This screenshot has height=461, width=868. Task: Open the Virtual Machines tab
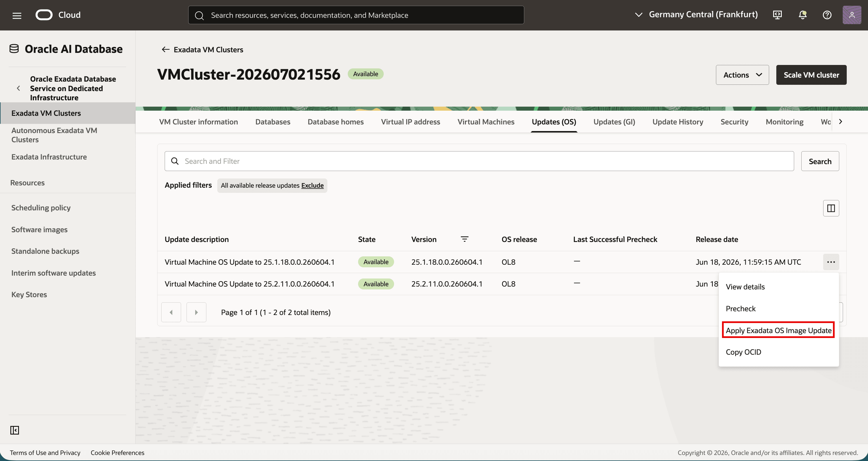pos(485,122)
